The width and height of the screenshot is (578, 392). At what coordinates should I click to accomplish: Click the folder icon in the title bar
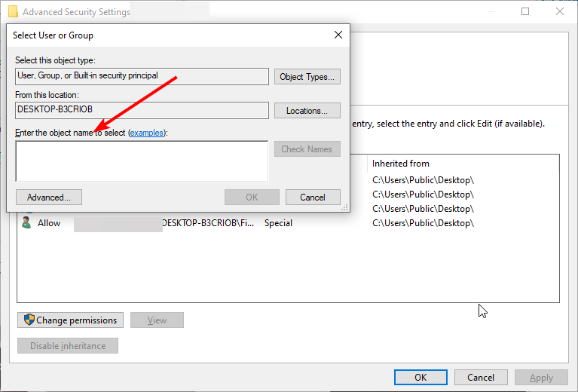coord(13,11)
